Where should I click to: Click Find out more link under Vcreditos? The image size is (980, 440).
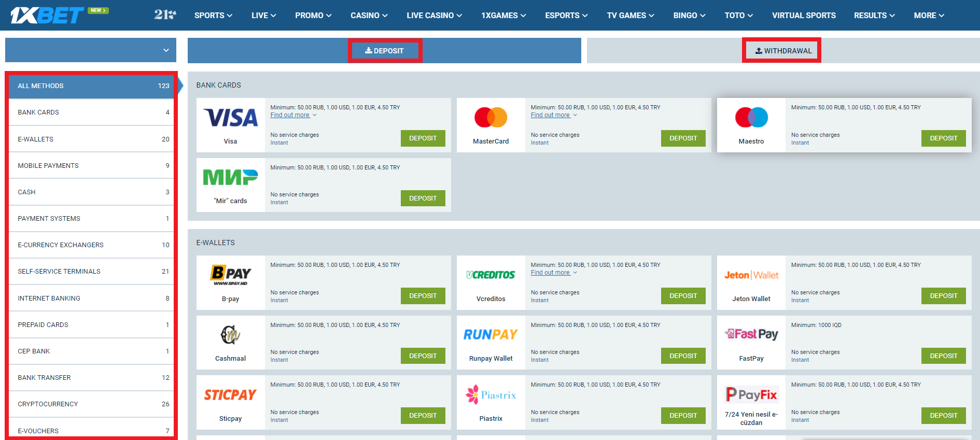click(x=553, y=273)
